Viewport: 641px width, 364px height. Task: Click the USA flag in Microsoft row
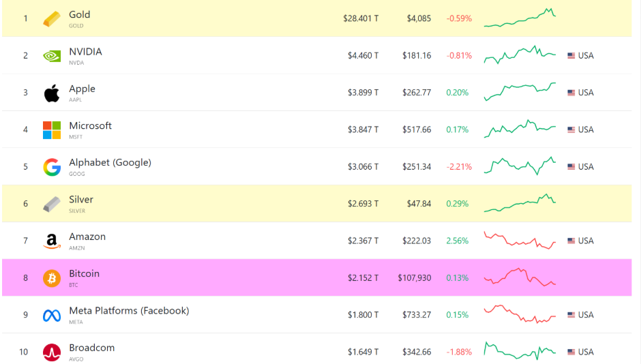pos(571,130)
